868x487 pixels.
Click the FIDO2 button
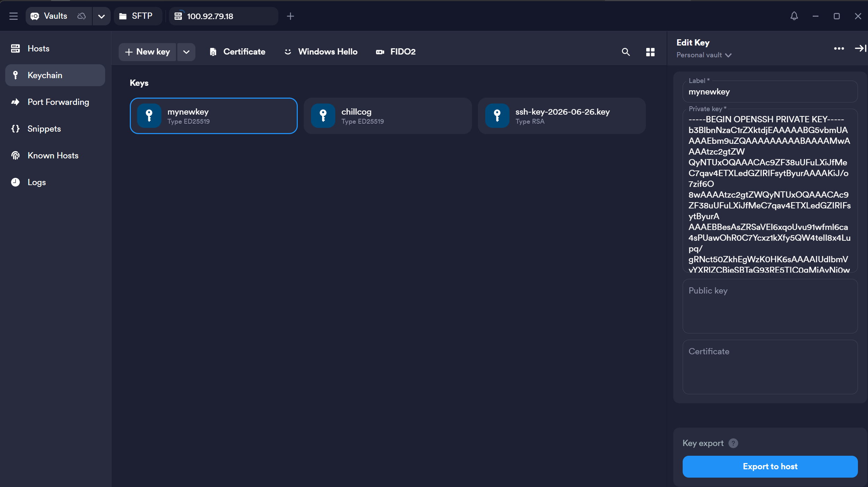click(396, 52)
